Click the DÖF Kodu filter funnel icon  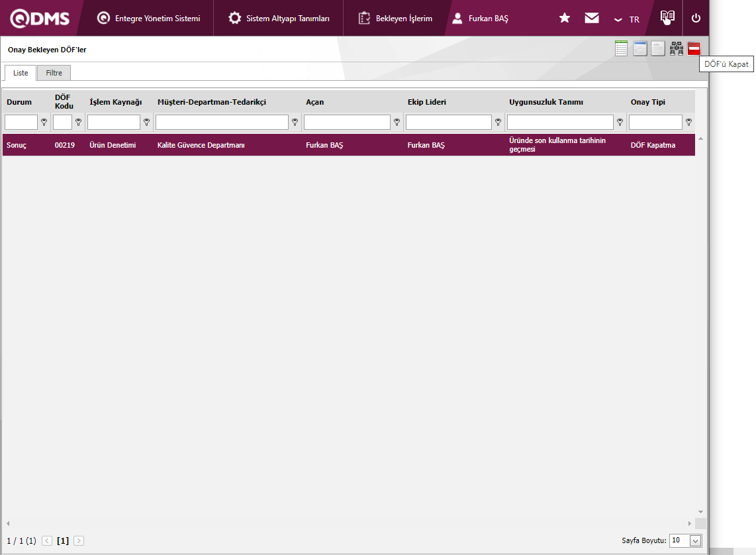[x=78, y=123]
